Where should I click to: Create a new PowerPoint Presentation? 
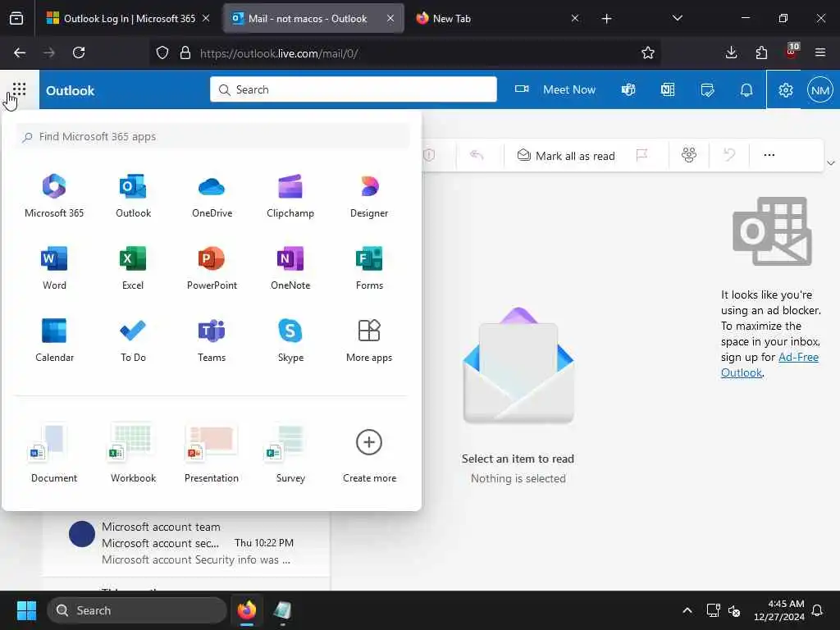(x=212, y=453)
